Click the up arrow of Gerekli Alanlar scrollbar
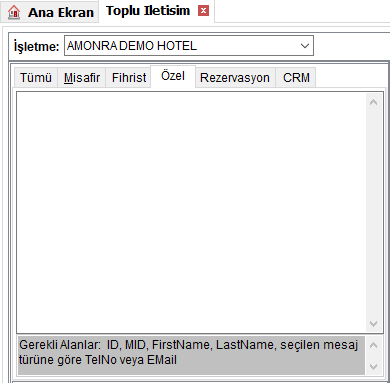Screen dimensions: 390x383 [x=374, y=345]
